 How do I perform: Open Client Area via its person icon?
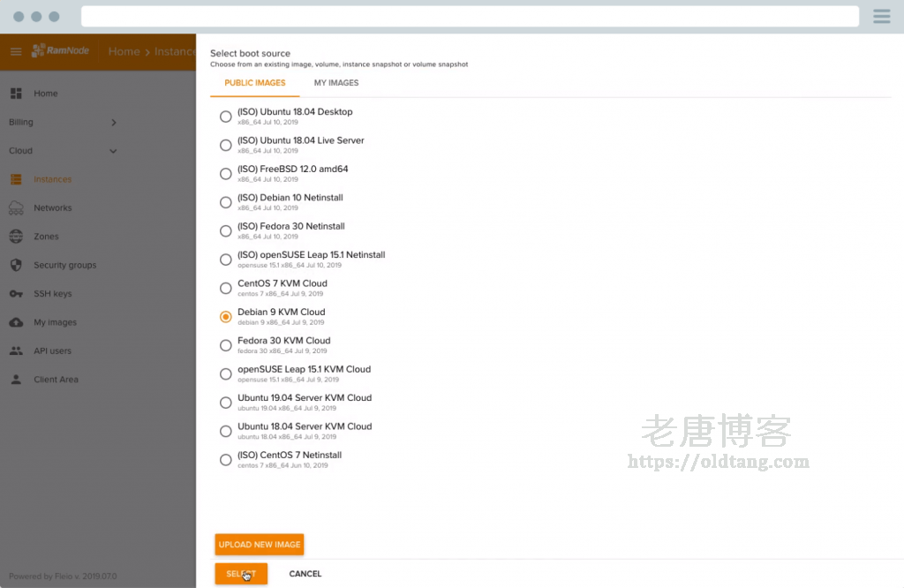[x=16, y=379]
